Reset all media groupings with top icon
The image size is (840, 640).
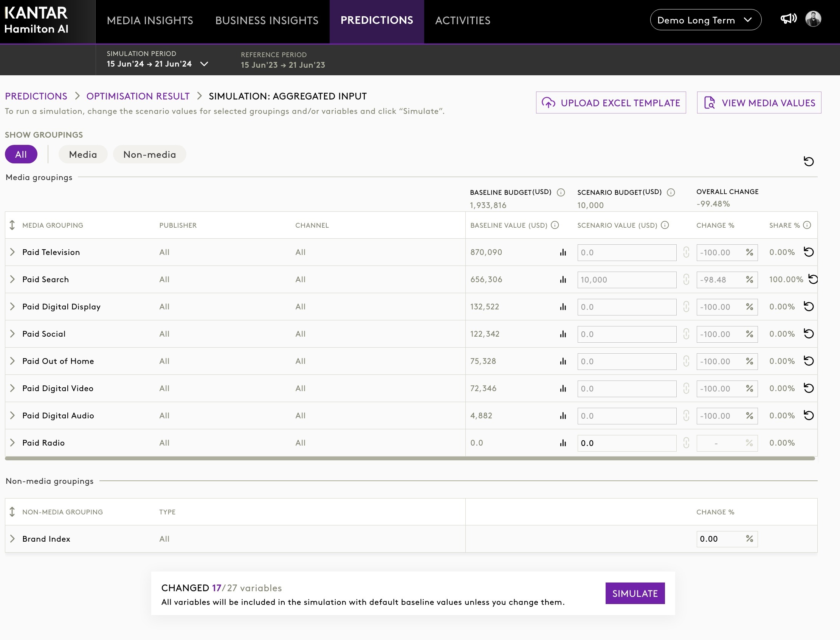tap(808, 162)
